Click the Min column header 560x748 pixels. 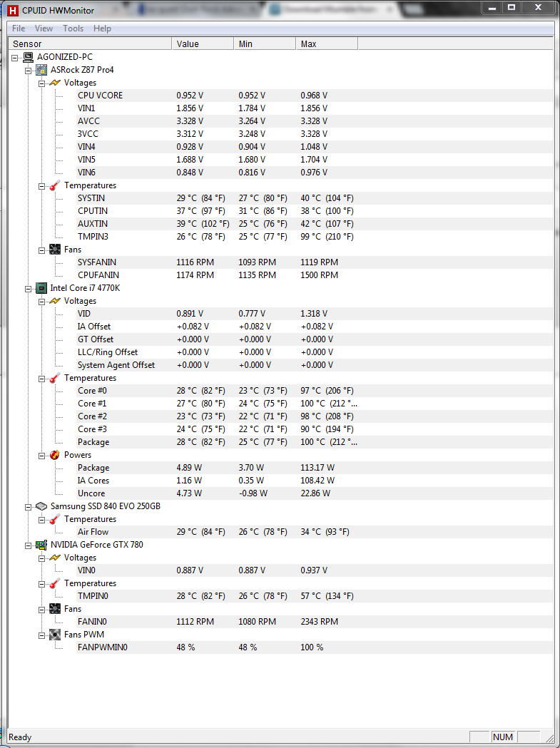265,44
